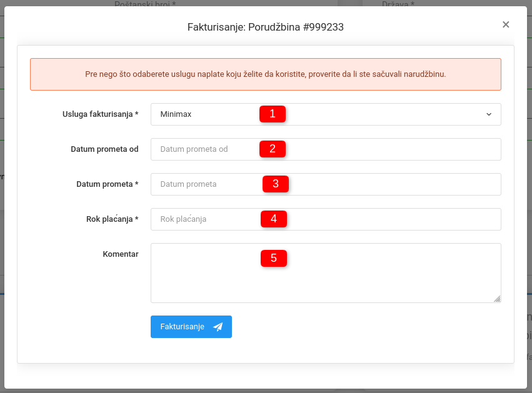Image resolution: width=532 pixels, height=393 pixels.
Task: Close the Fakturisanje dialog with the X
Action: [x=506, y=24]
